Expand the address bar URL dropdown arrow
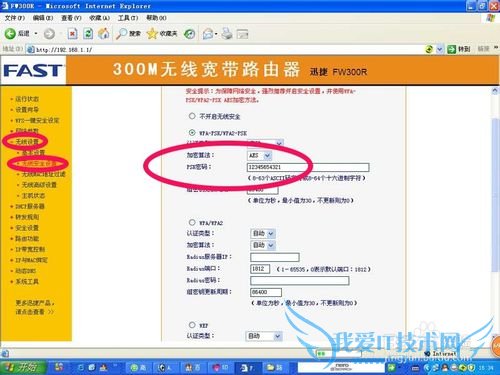The height and width of the screenshot is (375, 500). [440, 49]
